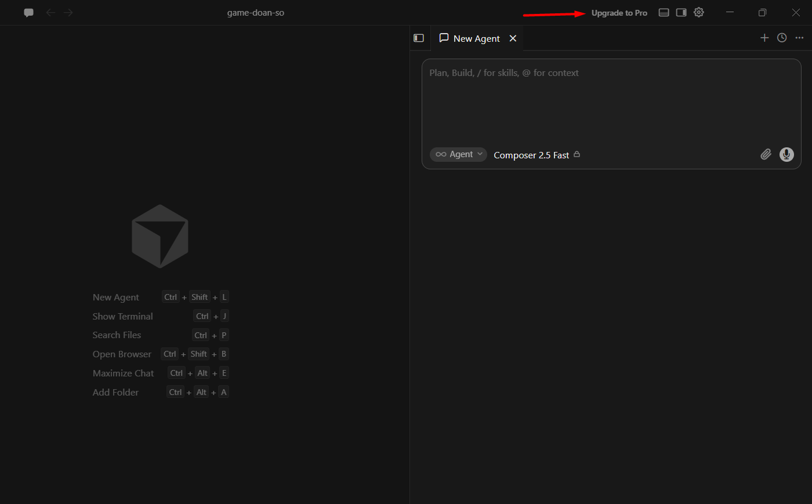Open settings with the gear icon
The width and height of the screenshot is (812, 504).
[x=699, y=12]
